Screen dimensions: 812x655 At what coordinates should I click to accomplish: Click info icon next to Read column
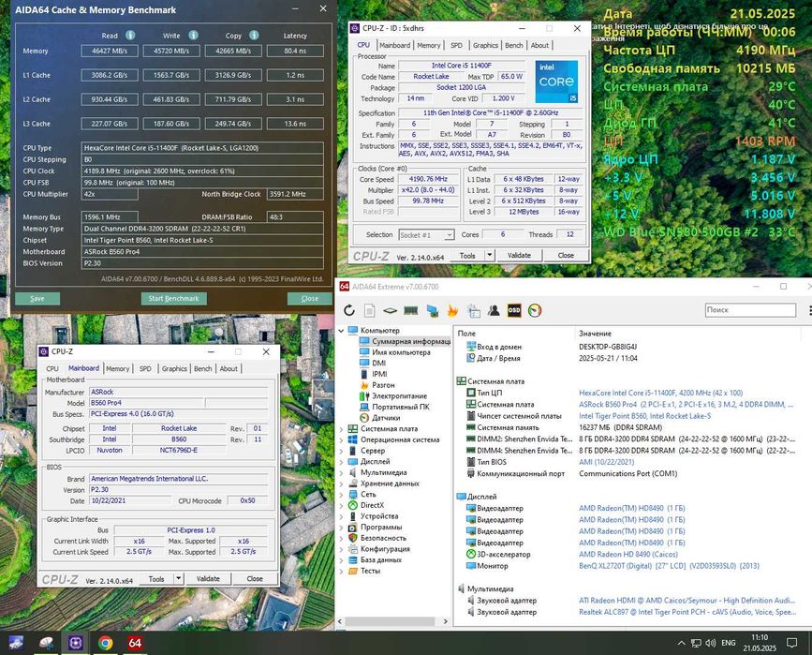tap(130, 35)
